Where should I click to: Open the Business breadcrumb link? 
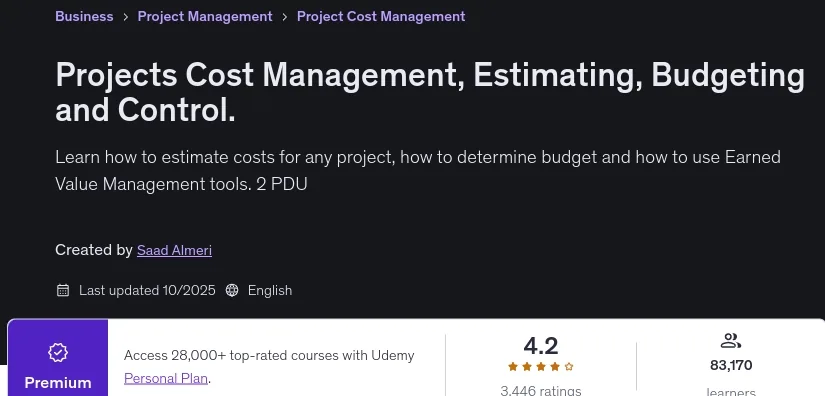(x=84, y=16)
